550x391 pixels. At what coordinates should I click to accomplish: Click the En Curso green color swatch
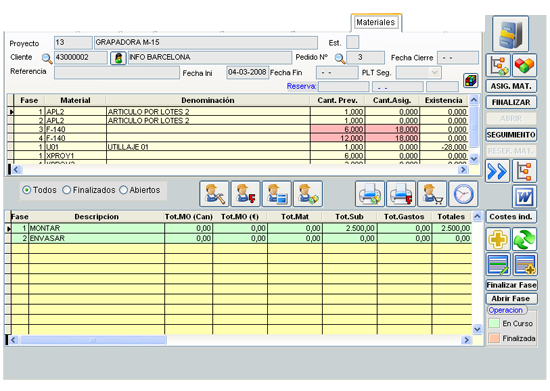coord(494,323)
